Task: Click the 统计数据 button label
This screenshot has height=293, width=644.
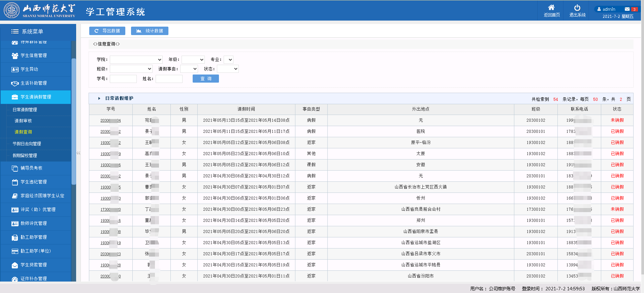Action: point(154,31)
